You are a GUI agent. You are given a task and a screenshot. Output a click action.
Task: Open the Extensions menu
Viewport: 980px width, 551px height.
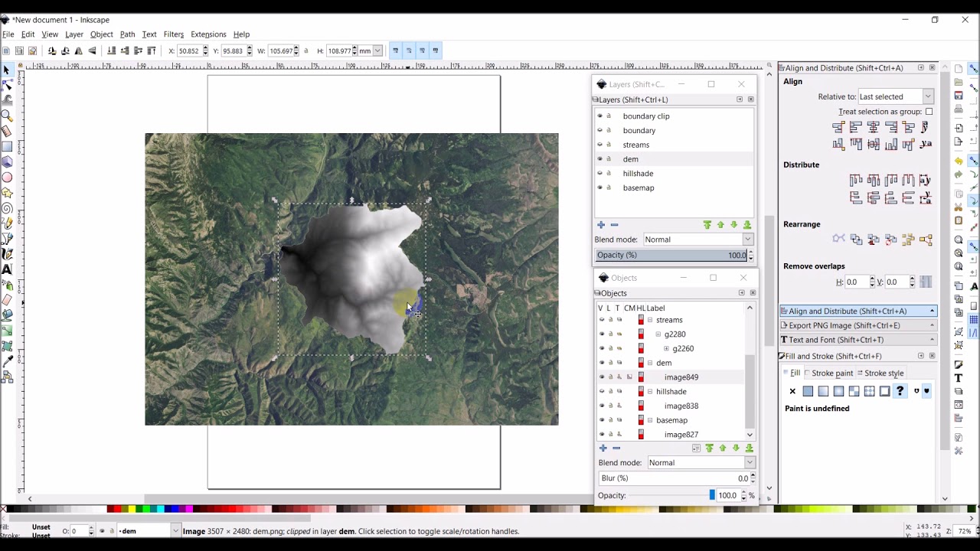pos(208,34)
